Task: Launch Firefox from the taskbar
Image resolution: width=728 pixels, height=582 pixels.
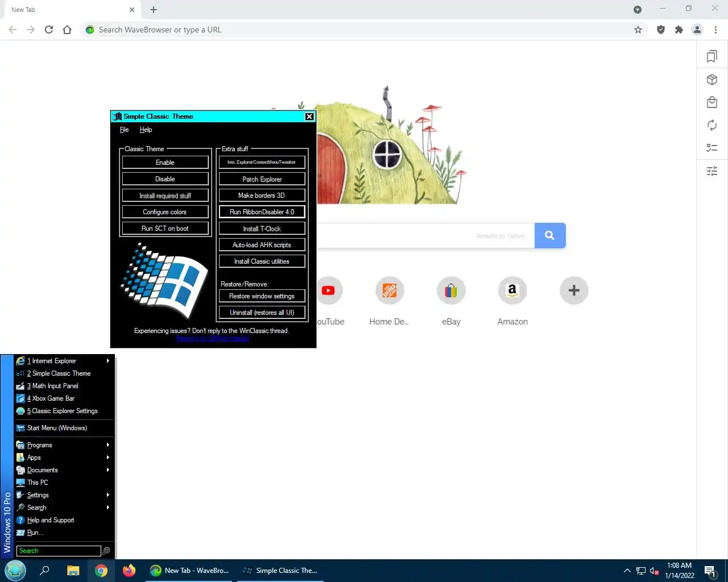Action: coord(129,571)
